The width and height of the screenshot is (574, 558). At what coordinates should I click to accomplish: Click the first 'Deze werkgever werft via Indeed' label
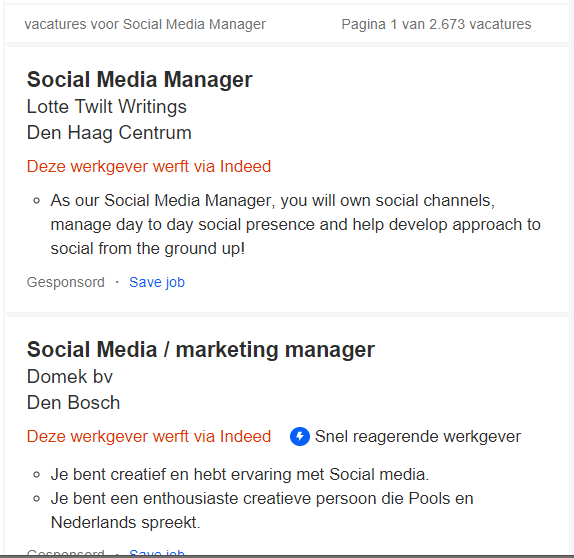149,167
